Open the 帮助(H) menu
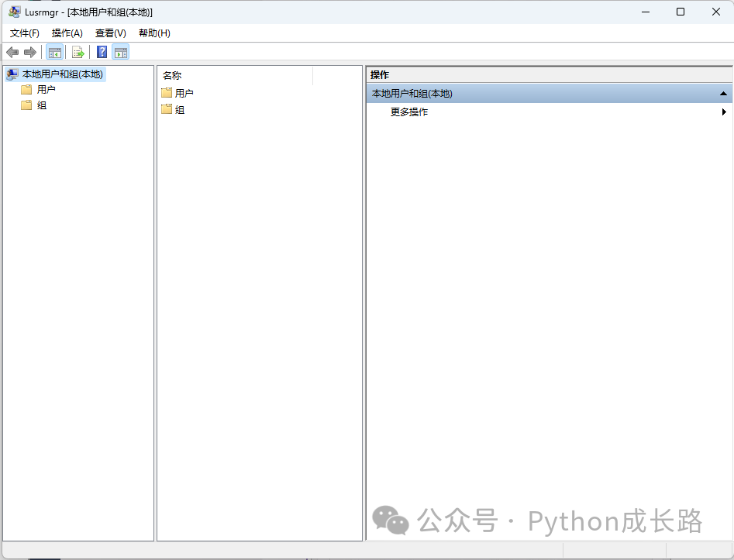Viewport: 734px width, 560px height. coord(154,33)
